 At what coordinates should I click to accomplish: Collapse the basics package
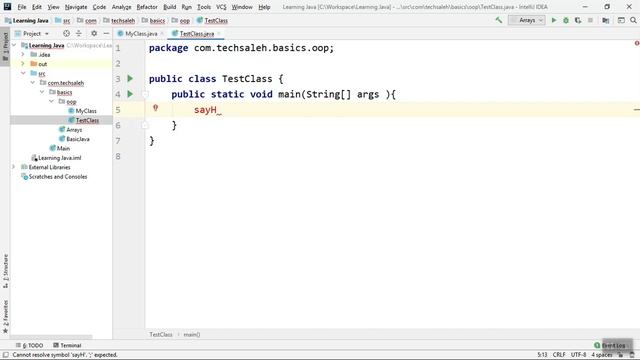pyautogui.click(x=42, y=92)
